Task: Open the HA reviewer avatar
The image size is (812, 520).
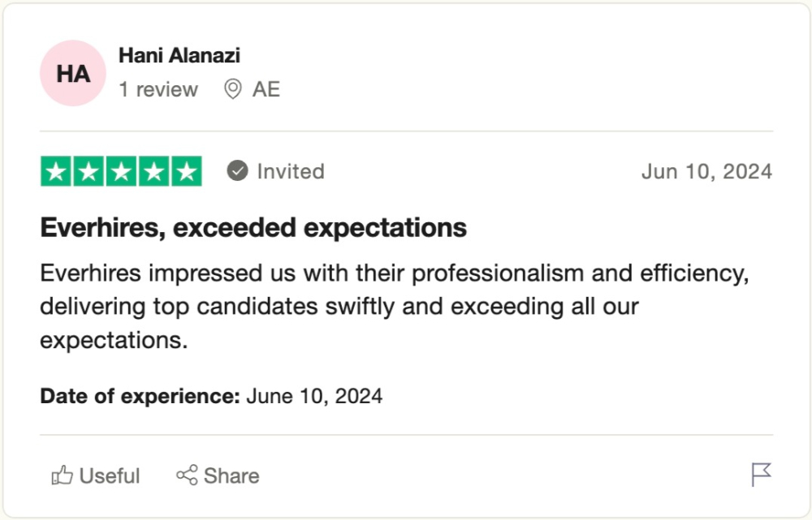Action: (73, 74)
